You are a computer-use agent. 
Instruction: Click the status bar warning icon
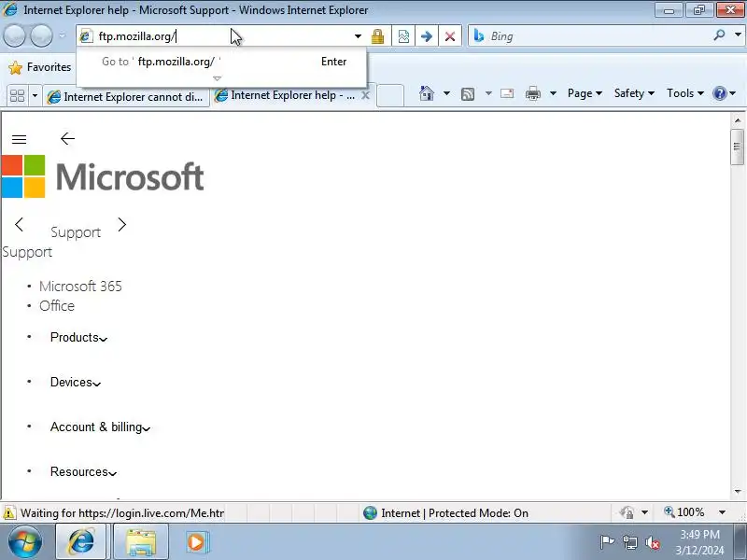tap(9, 512)
